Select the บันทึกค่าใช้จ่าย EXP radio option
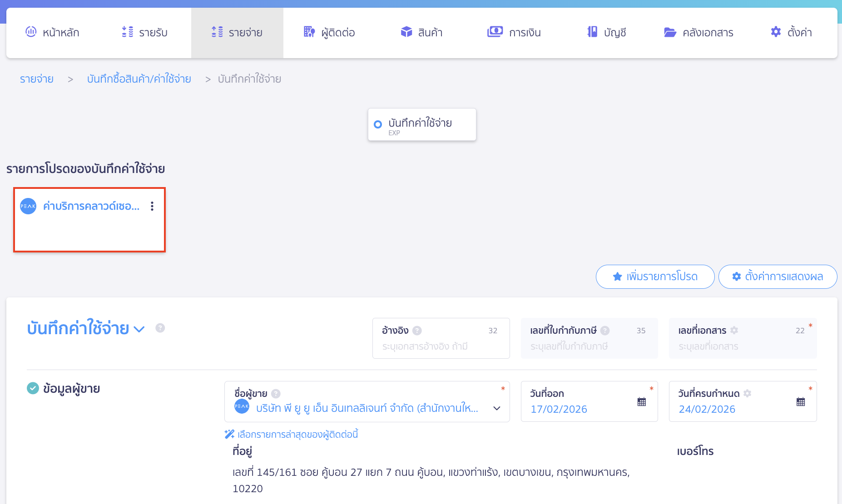 pyautogui.click(x=378, y=124)
